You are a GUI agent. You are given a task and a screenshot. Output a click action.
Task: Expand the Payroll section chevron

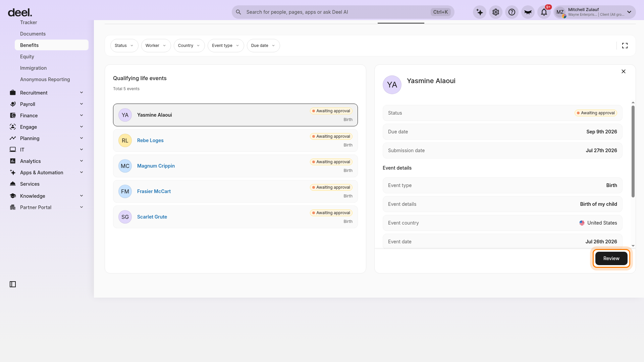click(x=82, y=104)
